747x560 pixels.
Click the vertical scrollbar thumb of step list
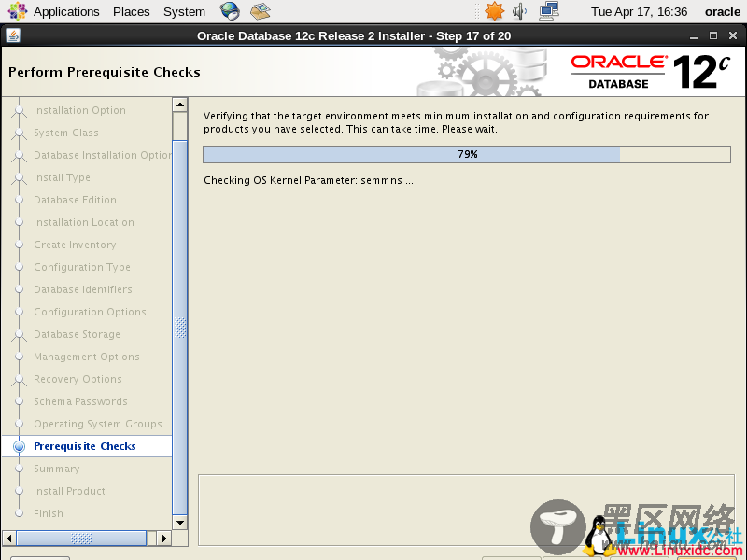click(179, 328)
